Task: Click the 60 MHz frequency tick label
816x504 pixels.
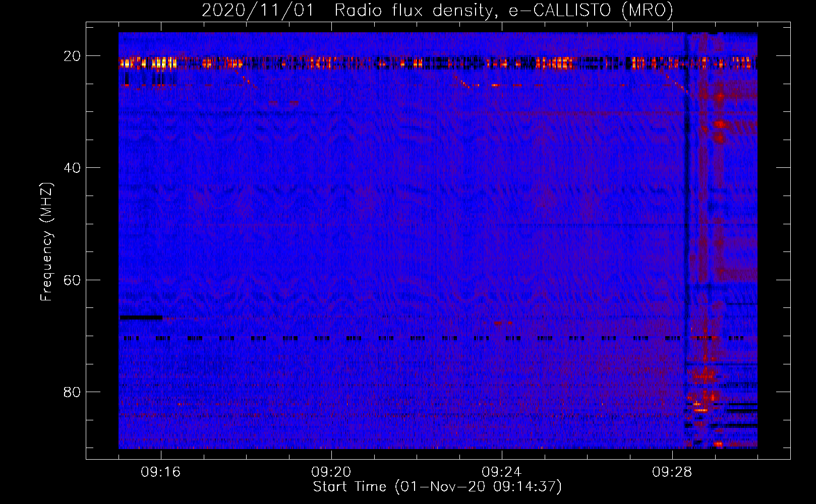Action: click(x=72, y=280)
